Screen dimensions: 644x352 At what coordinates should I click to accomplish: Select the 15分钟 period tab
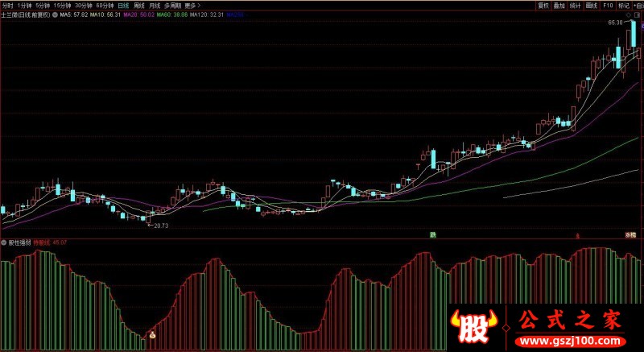tap(62, 6)
